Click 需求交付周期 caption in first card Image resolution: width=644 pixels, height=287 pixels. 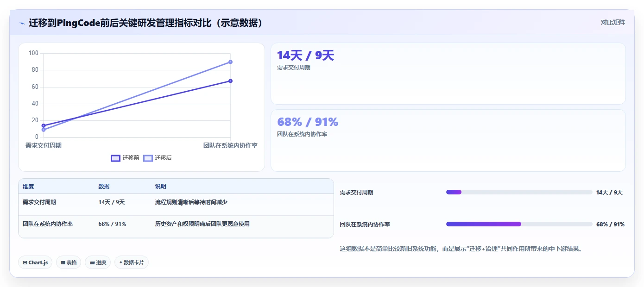click(294, 68)
